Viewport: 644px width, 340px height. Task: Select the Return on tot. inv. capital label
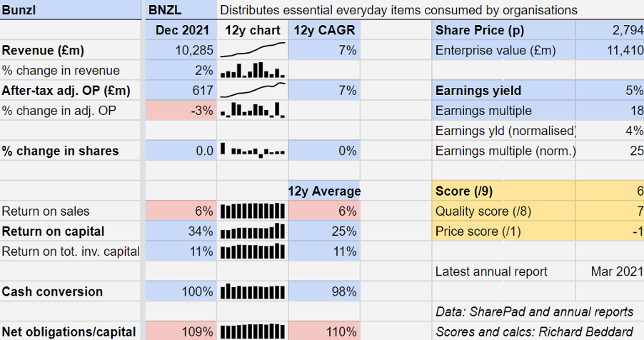[70, 251]
